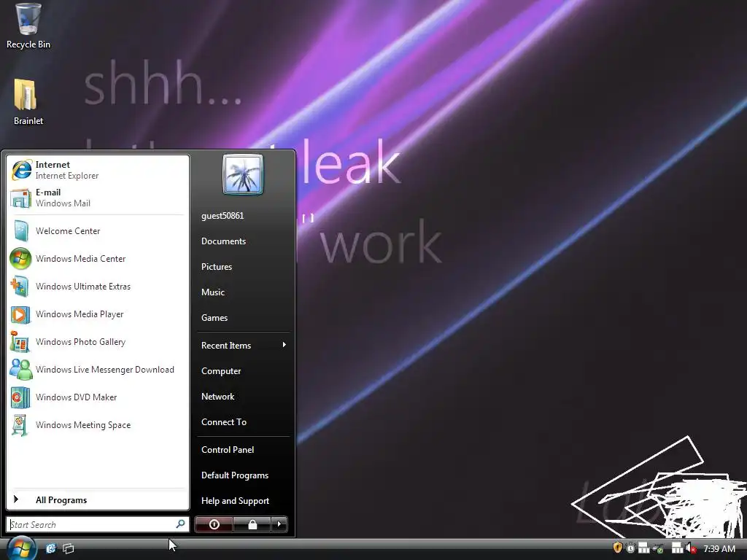Launch Windows Media Center
This screenshot has height=560, width=747.
pos(98,259)
